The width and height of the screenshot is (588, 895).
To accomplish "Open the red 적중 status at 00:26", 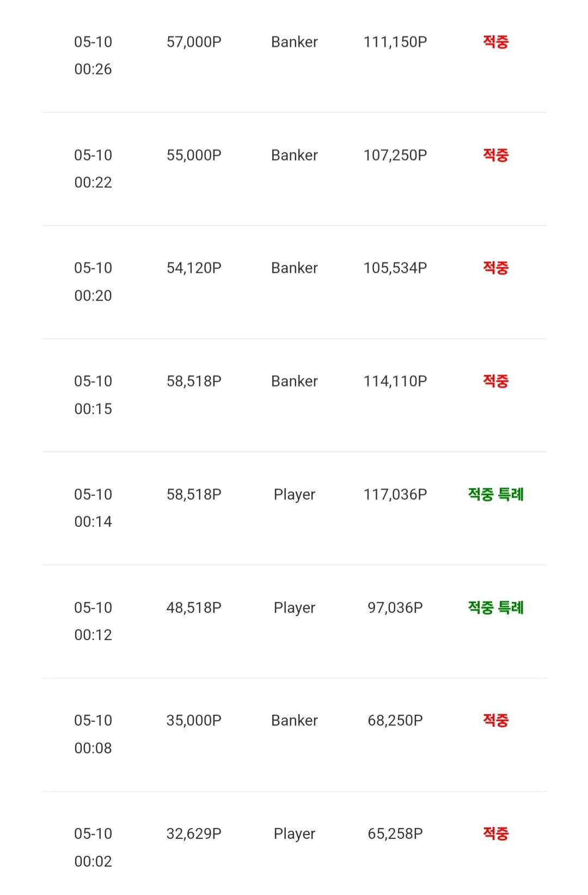I will point(495,42).
